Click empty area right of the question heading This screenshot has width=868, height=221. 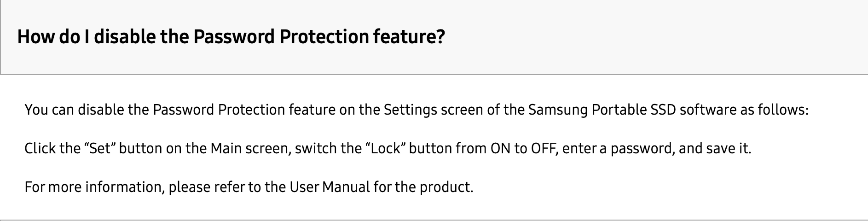(644, 37)
